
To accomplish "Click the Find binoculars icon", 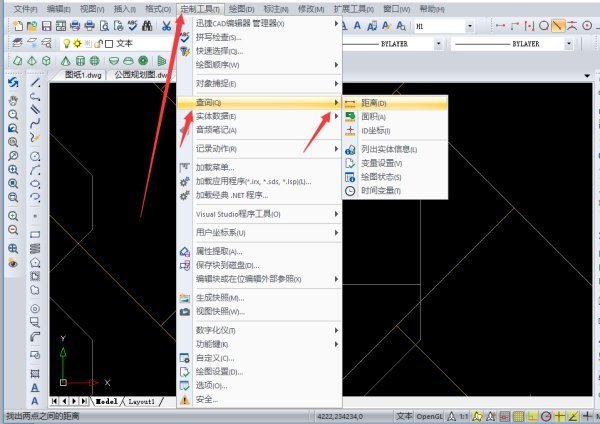I will click(147, 26).
